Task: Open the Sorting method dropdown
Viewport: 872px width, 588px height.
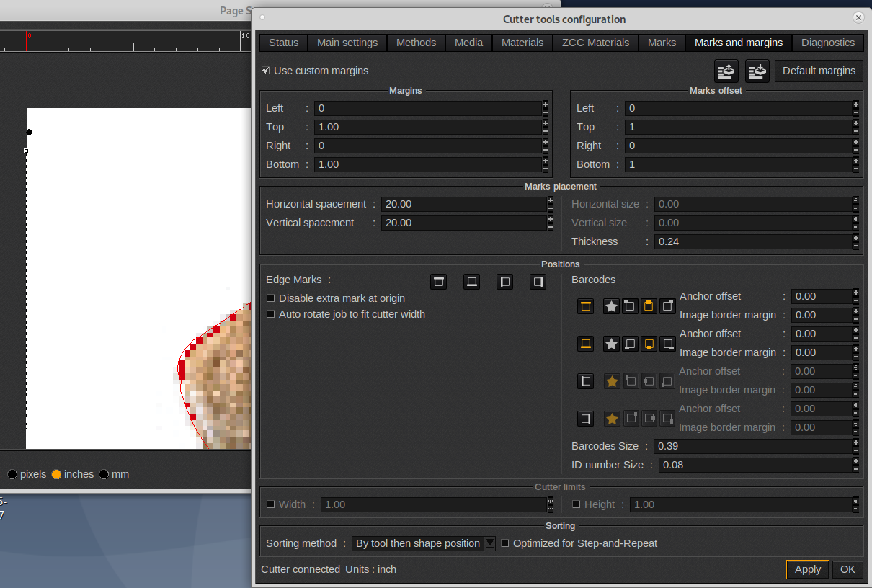Action: [423, 543]
